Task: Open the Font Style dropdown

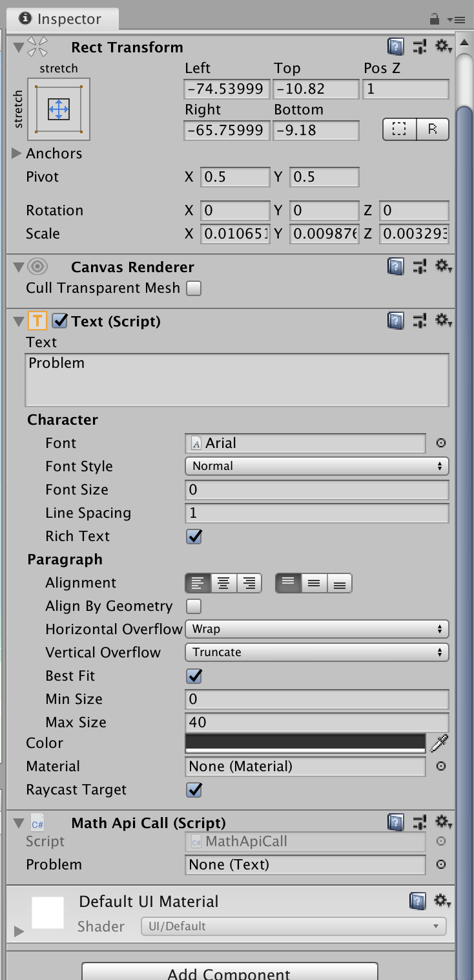Action: tap(316, 466)
